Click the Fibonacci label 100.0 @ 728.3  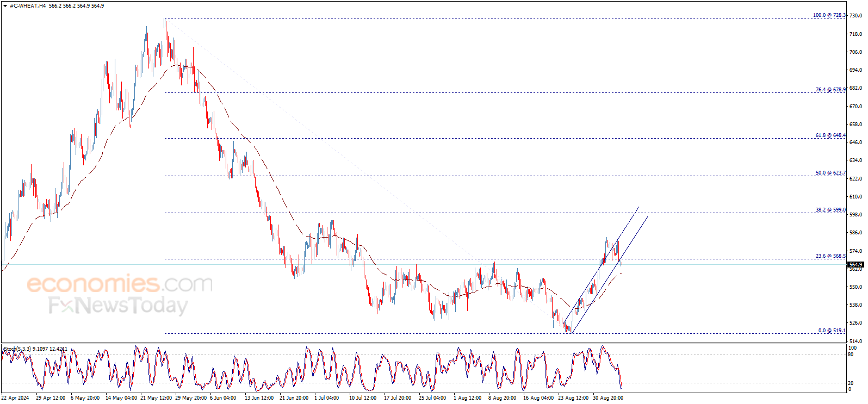(x=829, y=15)
